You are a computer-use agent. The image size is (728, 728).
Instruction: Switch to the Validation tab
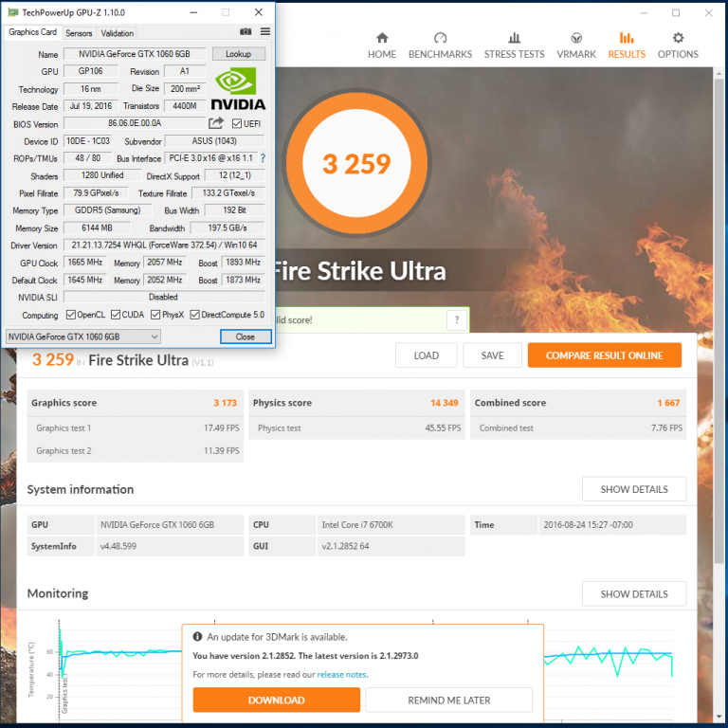(x=117, y=33)
